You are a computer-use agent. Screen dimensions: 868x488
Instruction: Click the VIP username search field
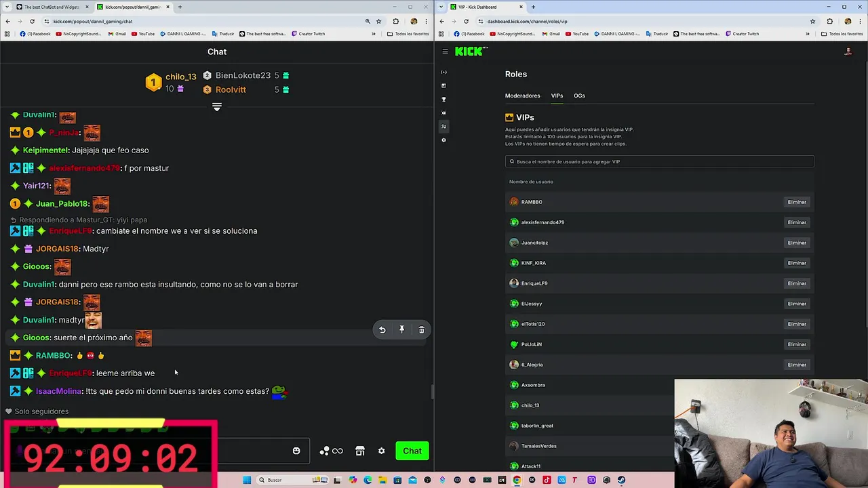click(659, 161)
